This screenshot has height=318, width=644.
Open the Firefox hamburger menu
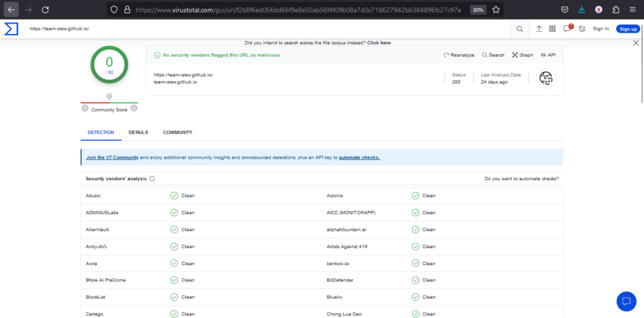(632, 9)
